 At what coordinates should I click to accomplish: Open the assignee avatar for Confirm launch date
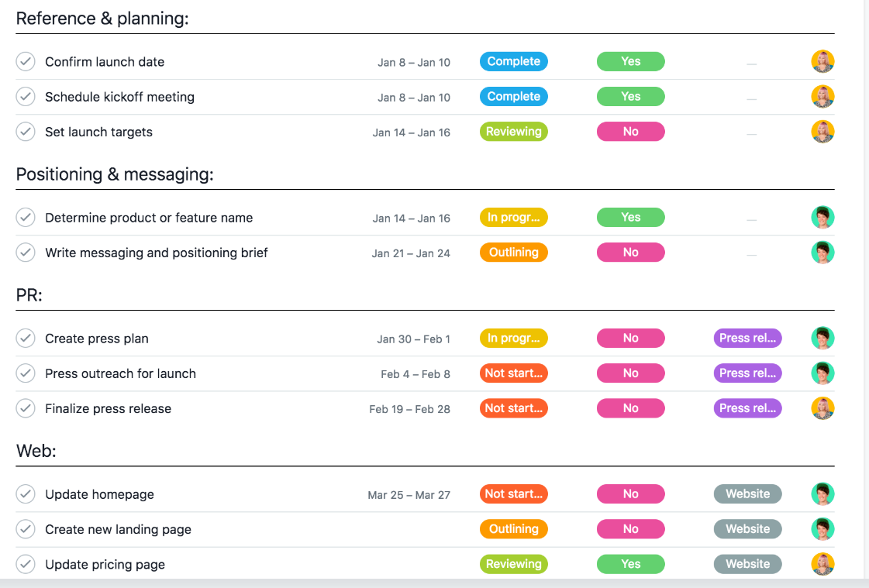[x=822, y=61]
